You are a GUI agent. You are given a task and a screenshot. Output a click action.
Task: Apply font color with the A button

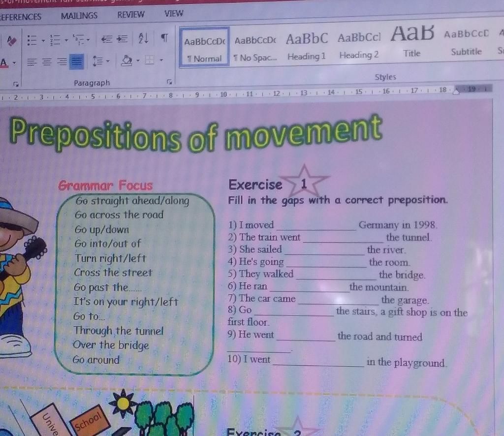coord(4,62)
